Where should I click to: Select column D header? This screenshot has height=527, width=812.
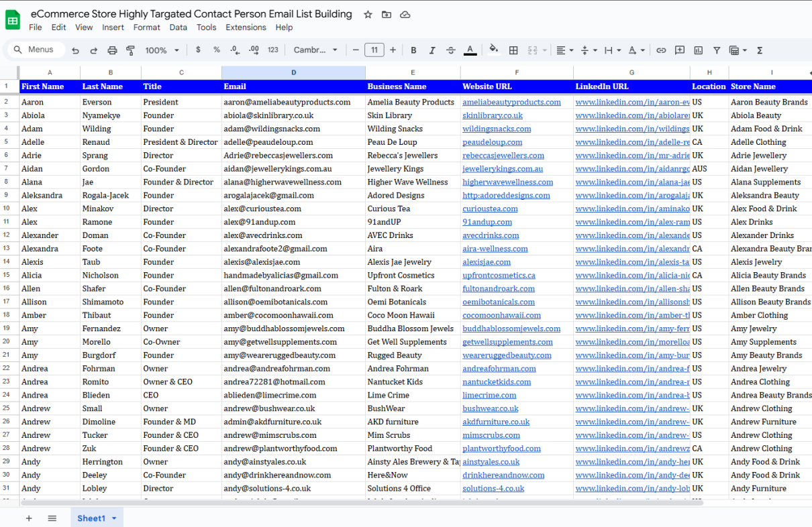pos(293,72)
